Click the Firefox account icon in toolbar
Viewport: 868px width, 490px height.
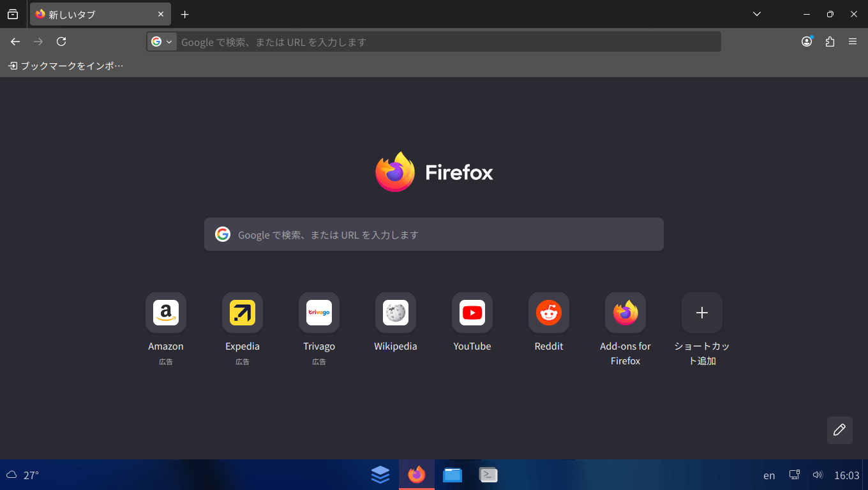pyautogui.click(x=807, y=41)
